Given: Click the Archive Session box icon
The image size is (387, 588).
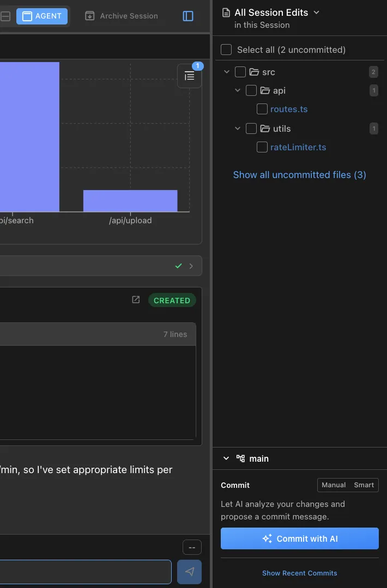Looking at the screenshot, I should pos(90,16).
